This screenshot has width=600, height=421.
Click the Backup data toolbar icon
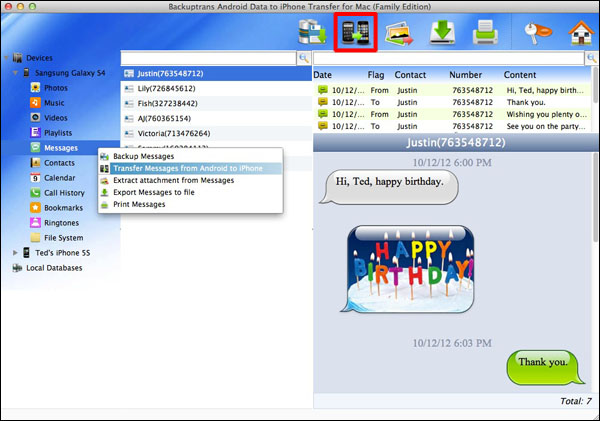pyautogui.click(x=312, y=32)
